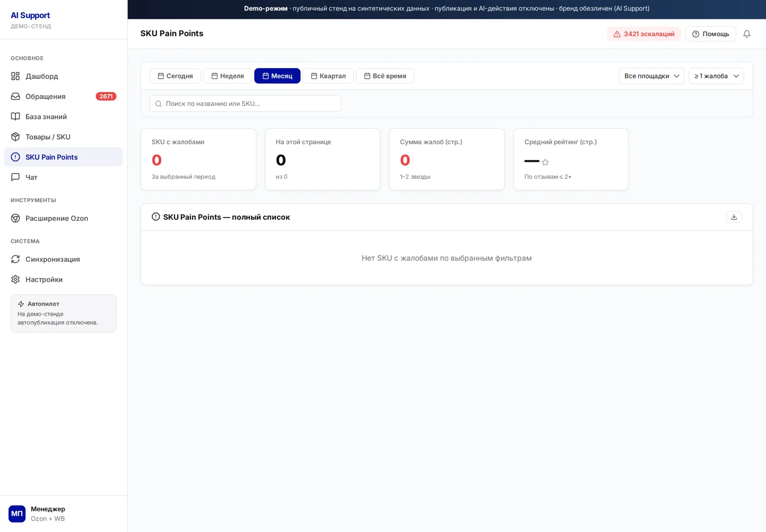Click the Сумма жалоб (стр.) card
The image size is (766, 532).
pyautogui.click(x=447, y=159)
